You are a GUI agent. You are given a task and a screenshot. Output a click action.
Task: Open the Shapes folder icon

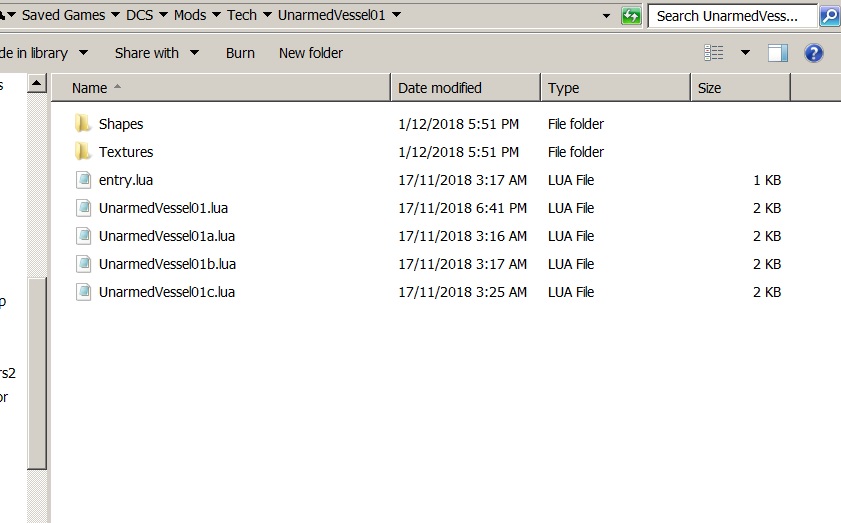83,124
